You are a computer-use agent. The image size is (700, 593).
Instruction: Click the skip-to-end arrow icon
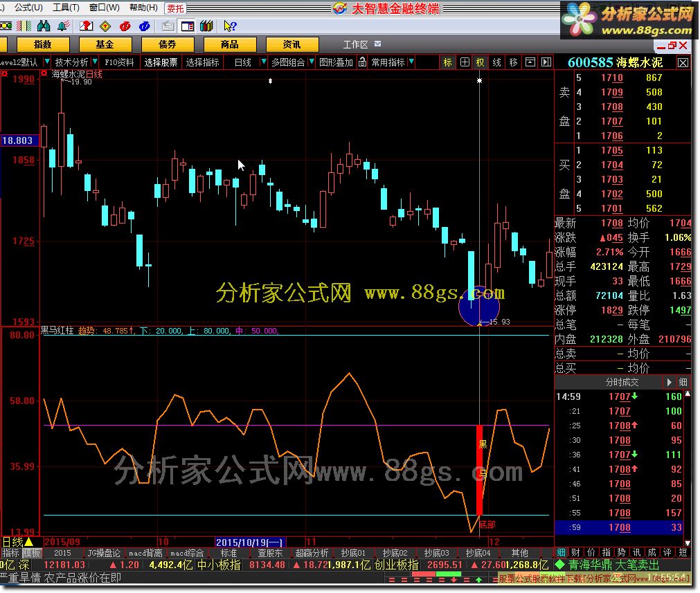(546, 62)
